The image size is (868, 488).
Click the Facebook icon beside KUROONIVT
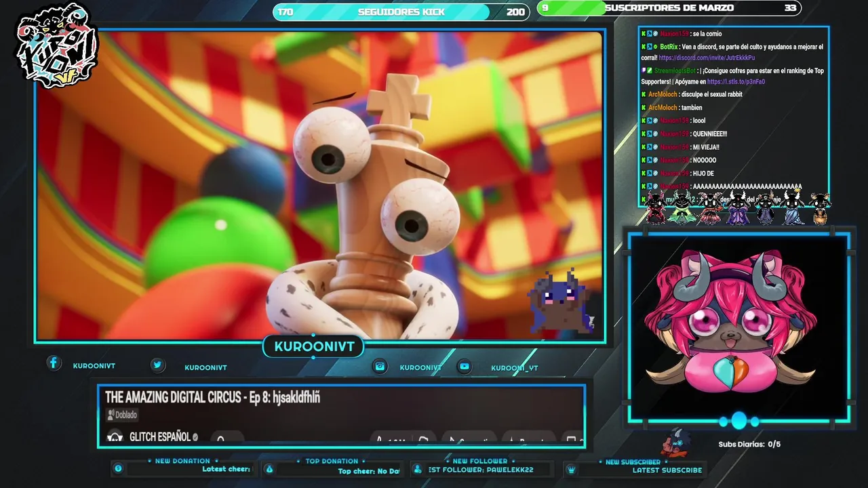click(x=54, y=363)
